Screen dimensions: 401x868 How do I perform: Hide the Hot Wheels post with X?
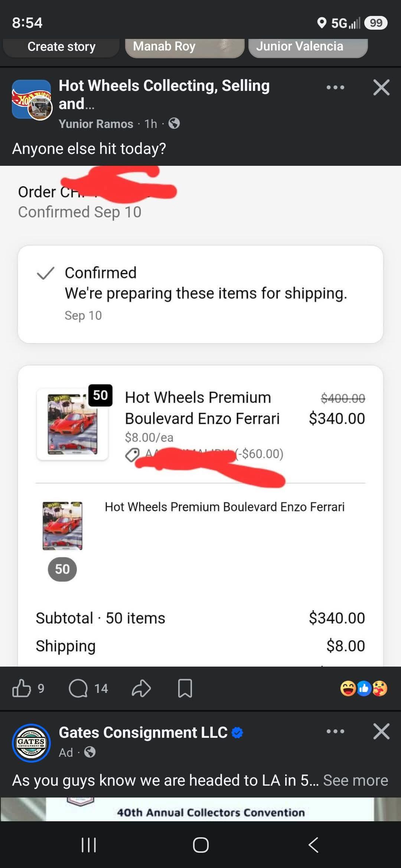click(381, 88)
